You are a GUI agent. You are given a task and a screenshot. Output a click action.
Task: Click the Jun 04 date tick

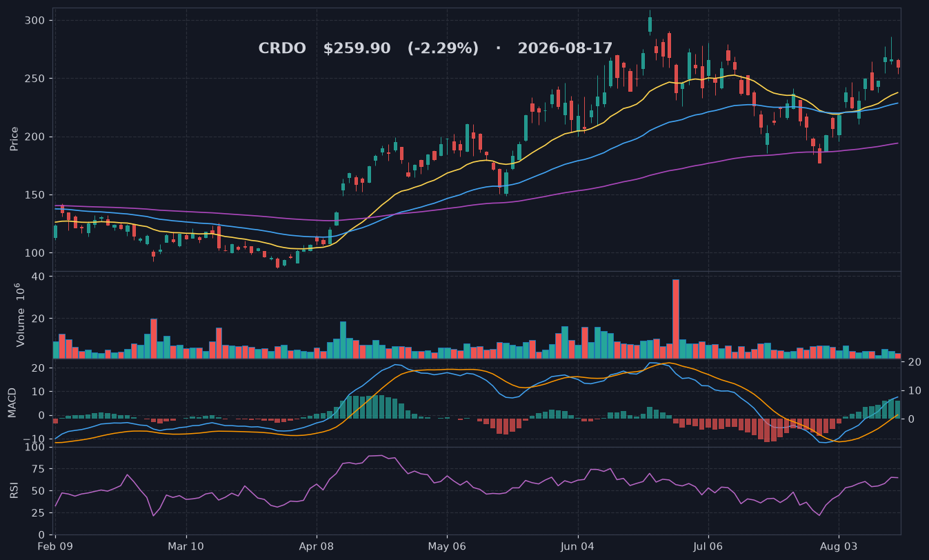(x=577, y=546)
